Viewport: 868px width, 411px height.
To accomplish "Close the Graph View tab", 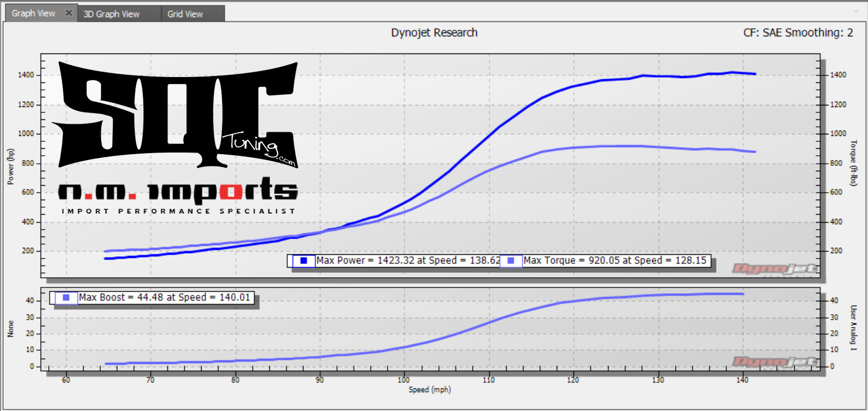I will [68, 13].
